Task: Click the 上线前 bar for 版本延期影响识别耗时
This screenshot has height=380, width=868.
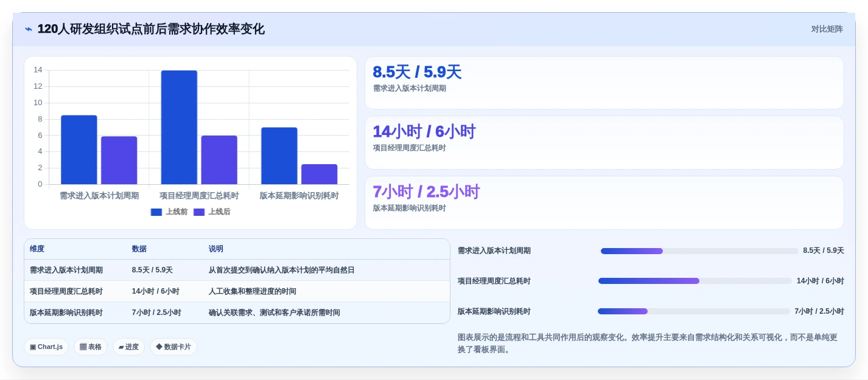Action: click(279, 156)
